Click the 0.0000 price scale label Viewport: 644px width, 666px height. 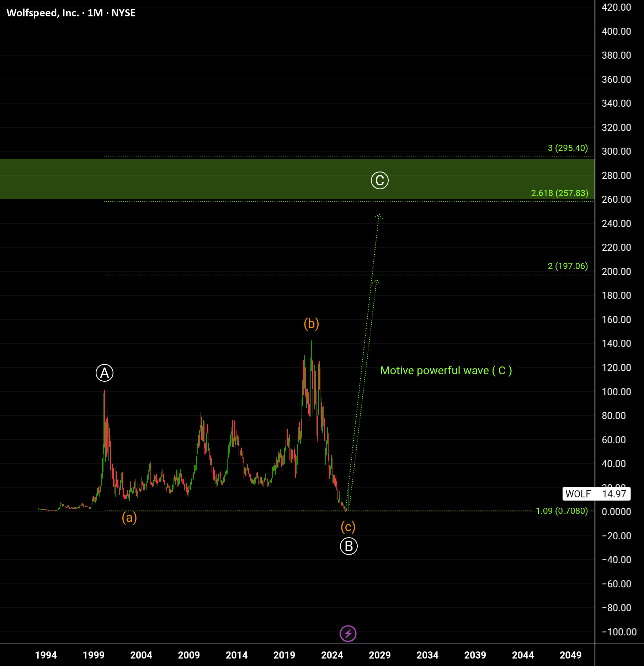click(616, 512)
